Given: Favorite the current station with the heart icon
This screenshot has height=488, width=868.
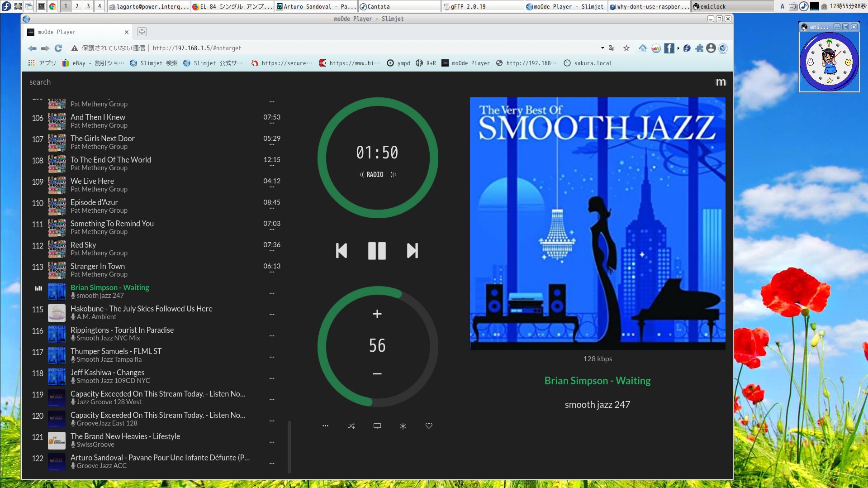Looking at the screenshot, I should click(x=428, y=426).
